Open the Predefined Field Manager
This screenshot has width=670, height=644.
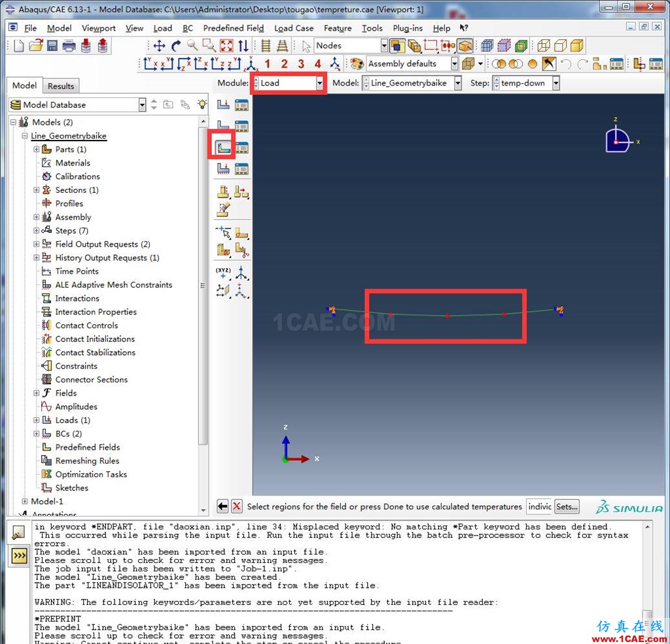(241, 147)
